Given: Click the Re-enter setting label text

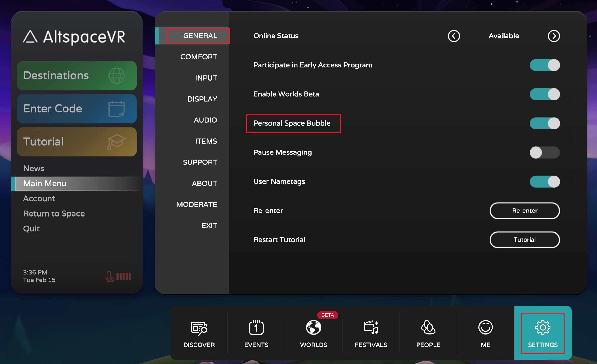Looking at the screenshot, I should pyautogui.click(x=268, y=211).
